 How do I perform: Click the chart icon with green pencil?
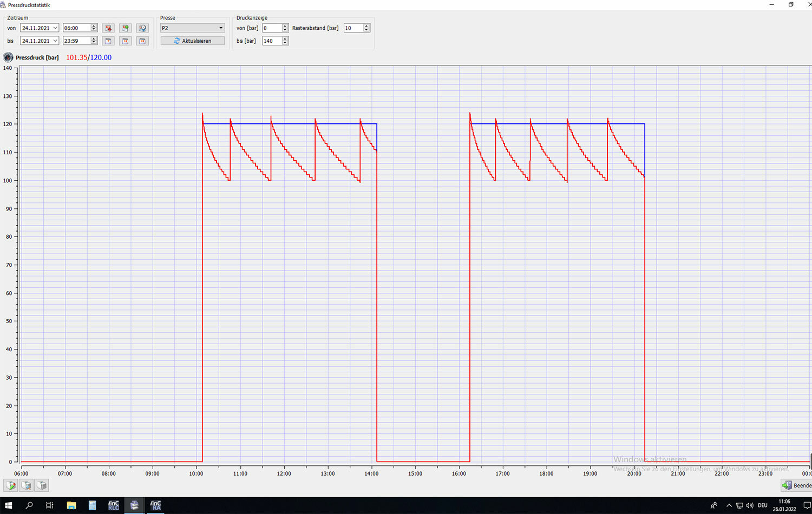(x=11, y=485)
